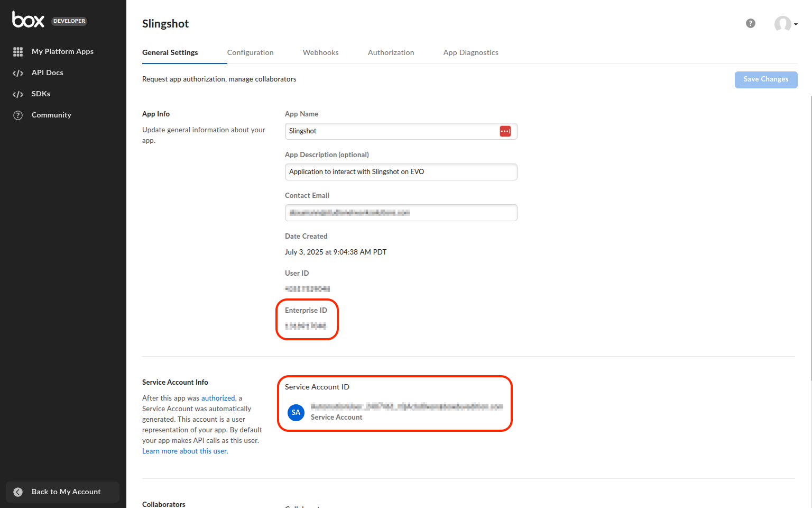The image size is (812, 508).
Task: Click the My Platform Apps grid icon
Action: [x=18, y=52]
